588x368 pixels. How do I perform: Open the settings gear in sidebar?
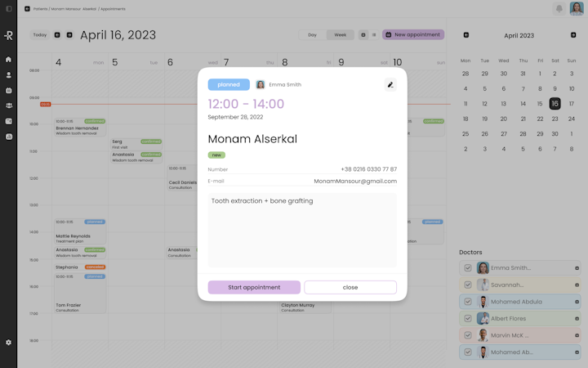tap(9, 342)
